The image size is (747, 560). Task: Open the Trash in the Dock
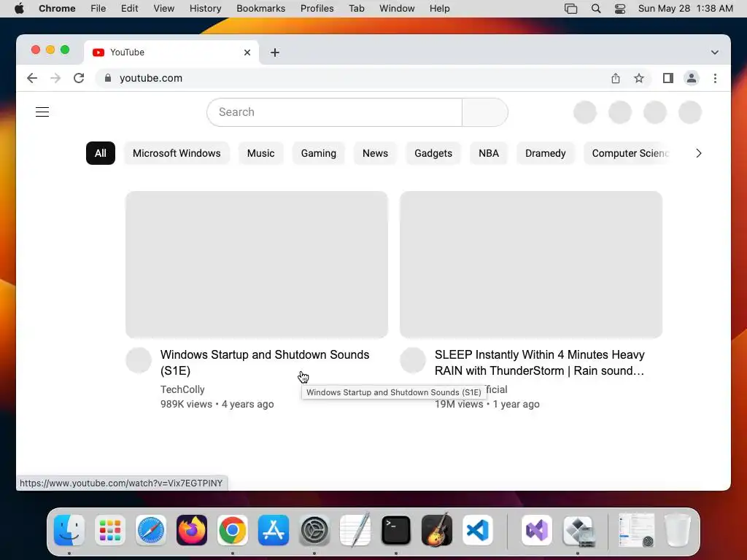point(678,530)
